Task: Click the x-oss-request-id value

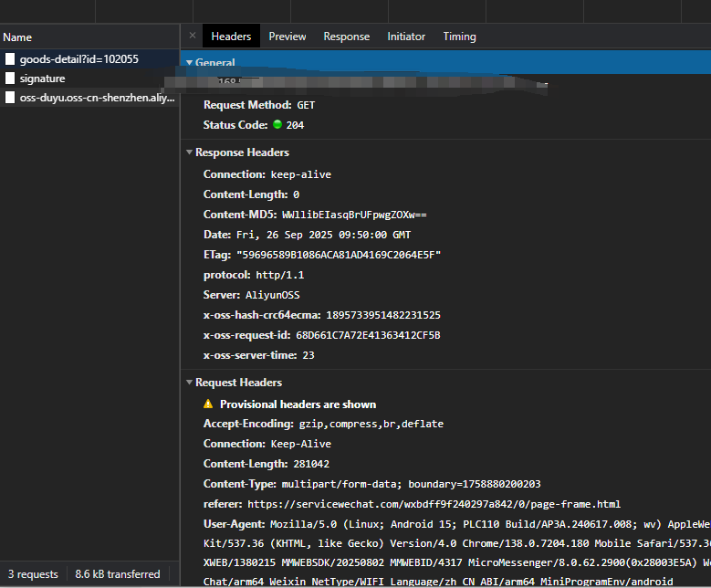Action: (368, 335)
